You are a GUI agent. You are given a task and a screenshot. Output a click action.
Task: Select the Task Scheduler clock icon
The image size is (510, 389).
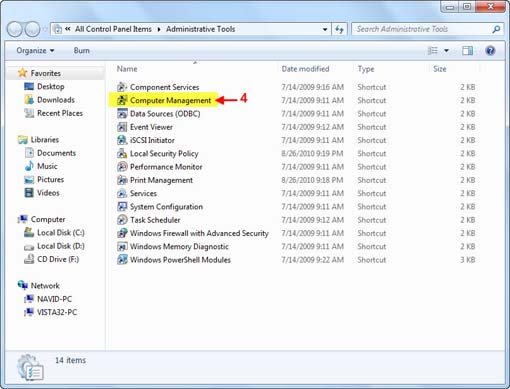click(122, 220)
